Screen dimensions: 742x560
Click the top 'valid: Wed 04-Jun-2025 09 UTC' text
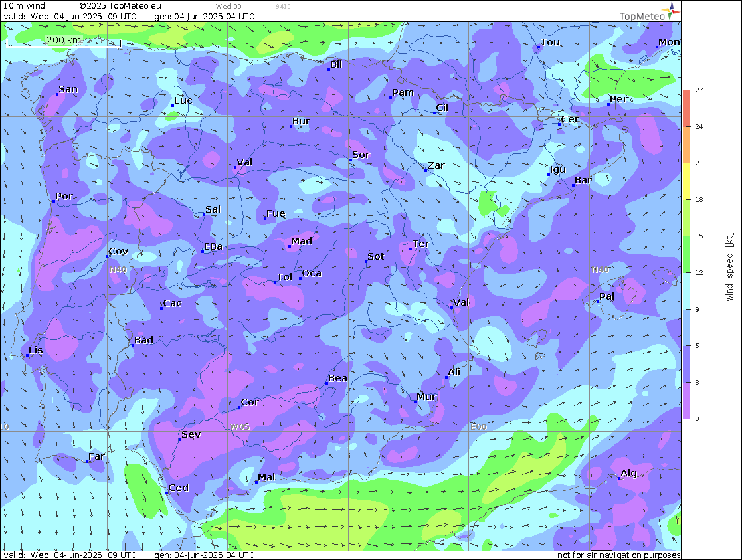pos(70,16)
